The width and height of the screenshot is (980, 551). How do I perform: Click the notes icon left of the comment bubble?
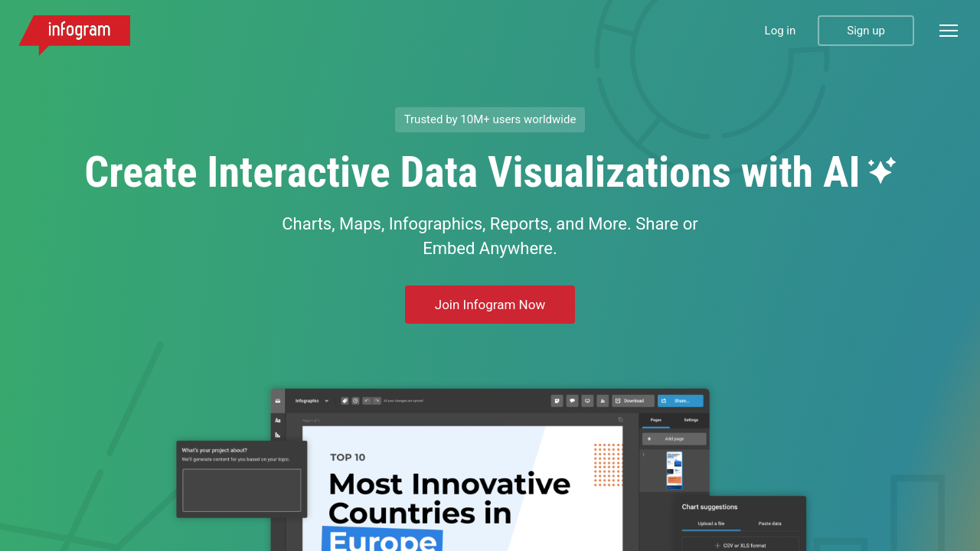557,400
